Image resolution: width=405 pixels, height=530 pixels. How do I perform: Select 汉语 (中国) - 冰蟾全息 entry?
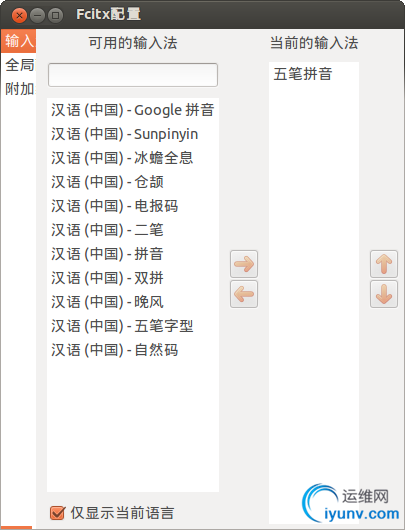coord(133,158)
